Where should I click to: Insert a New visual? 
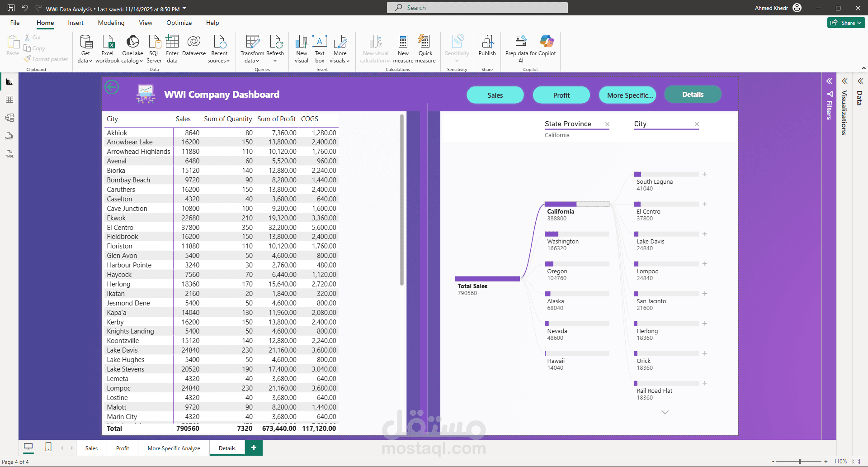point(302,49)
